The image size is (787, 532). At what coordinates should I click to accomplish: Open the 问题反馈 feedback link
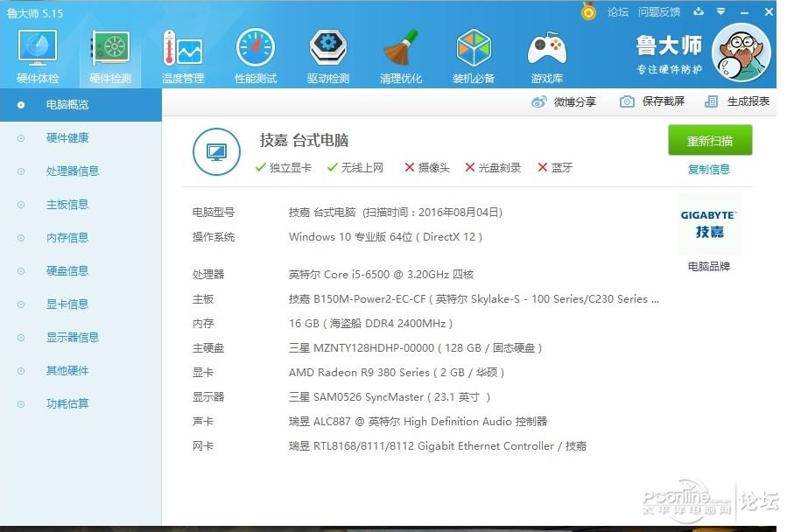click(659, 12)
